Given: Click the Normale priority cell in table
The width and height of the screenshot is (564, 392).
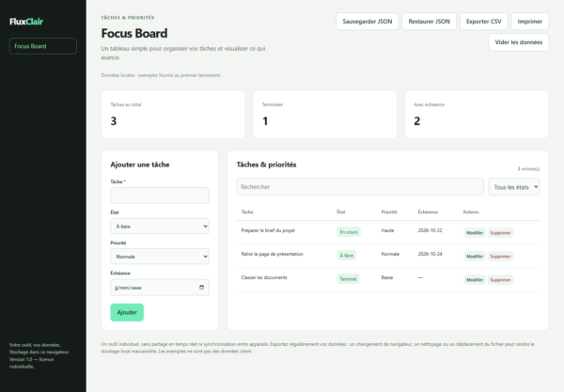Looking at the screenshot, I should tap(390, 254).
